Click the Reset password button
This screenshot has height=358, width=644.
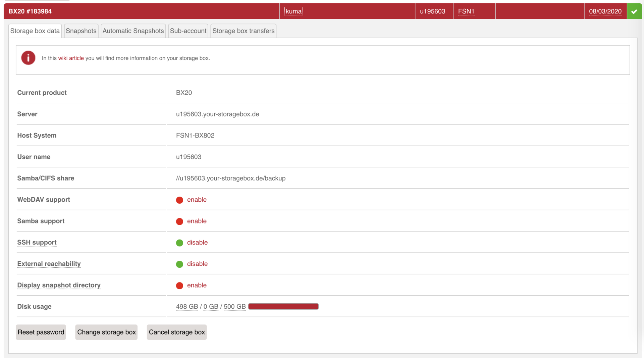(x=41, y=332)
